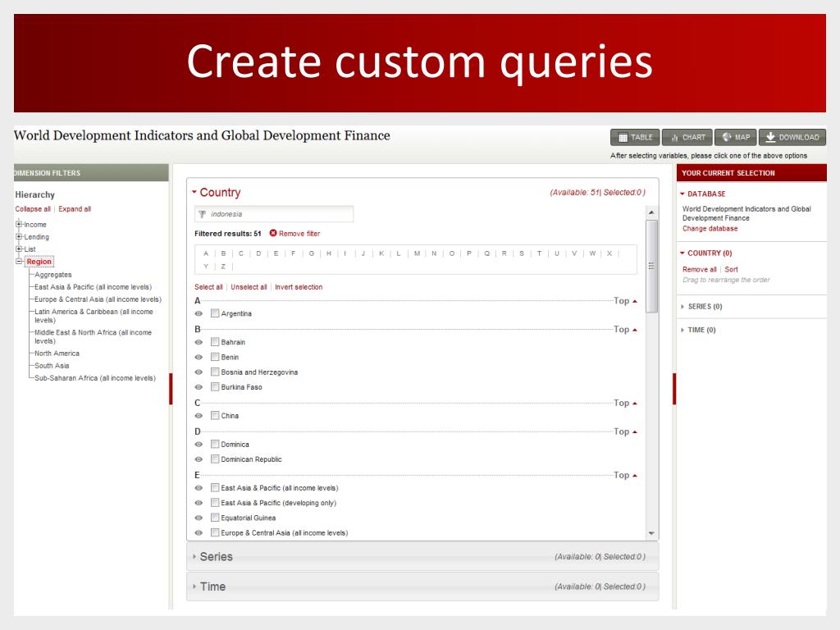Check Europe & Central Asia (all income levels) checkbox
This screenshot has height=630, width=840.
215,532
